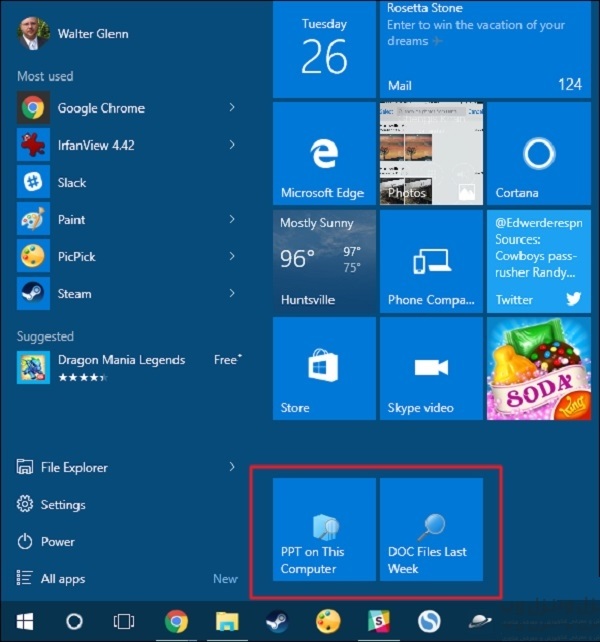Click the Windows Start button on taskbar
The height and width of the screenshot is (642, 600).
[x=23, y=621]
